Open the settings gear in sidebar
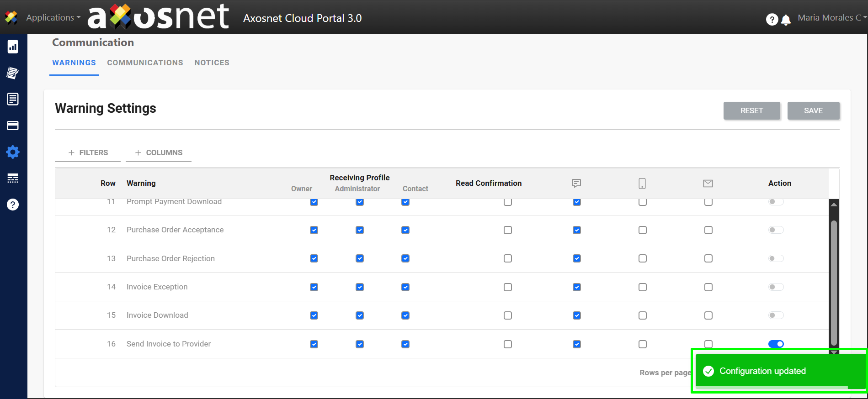Image resolution: width=868 pixels, height=399 pixels. (13, 152)
